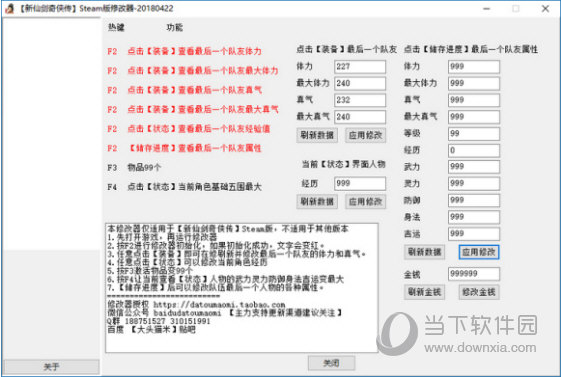The height and width of the screenshot is (377, 561).
Task: Focus the 吉运 field showing 999
Action: (474, 234)
